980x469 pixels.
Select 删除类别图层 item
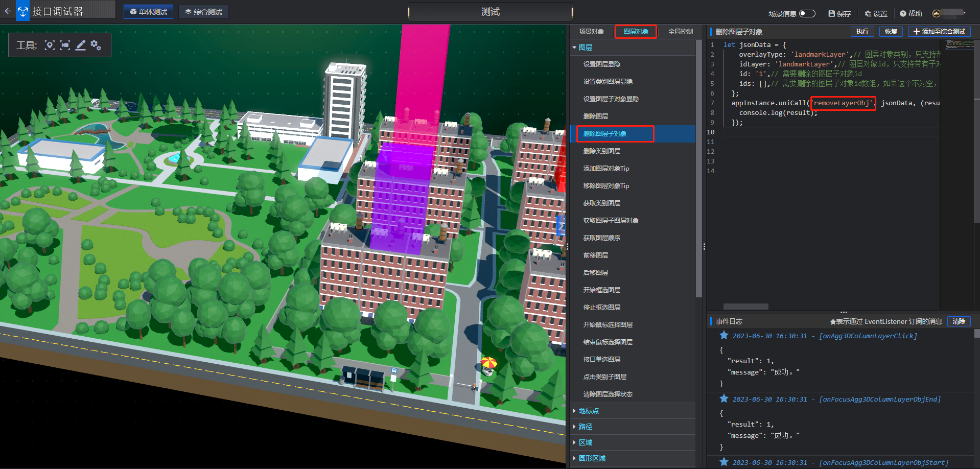tap(633, 151)
